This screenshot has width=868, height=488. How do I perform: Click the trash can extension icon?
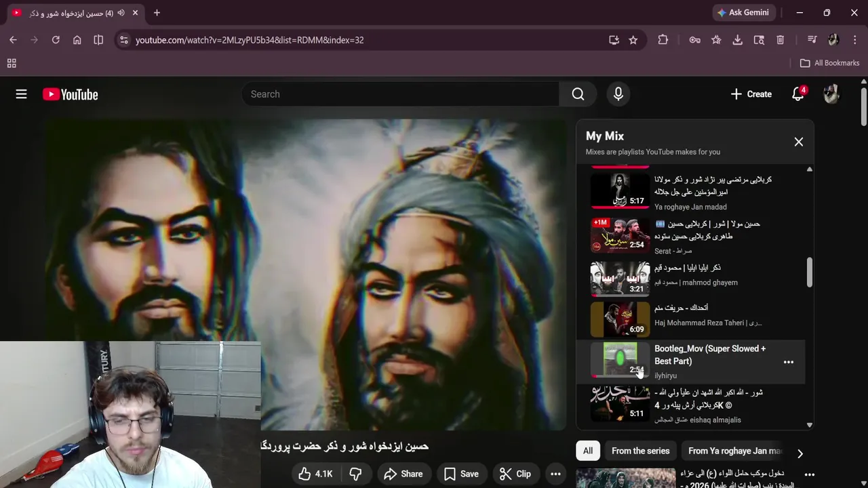(781, 40)
